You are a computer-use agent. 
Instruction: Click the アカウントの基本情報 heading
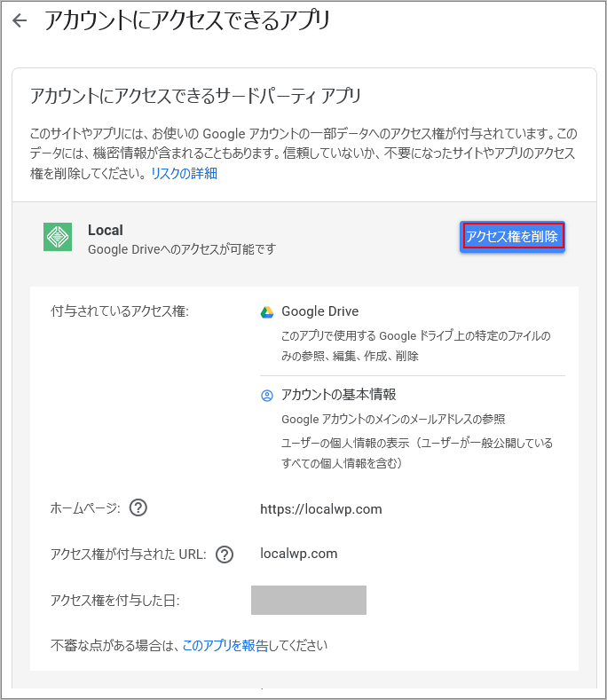(x=339, y=395)
